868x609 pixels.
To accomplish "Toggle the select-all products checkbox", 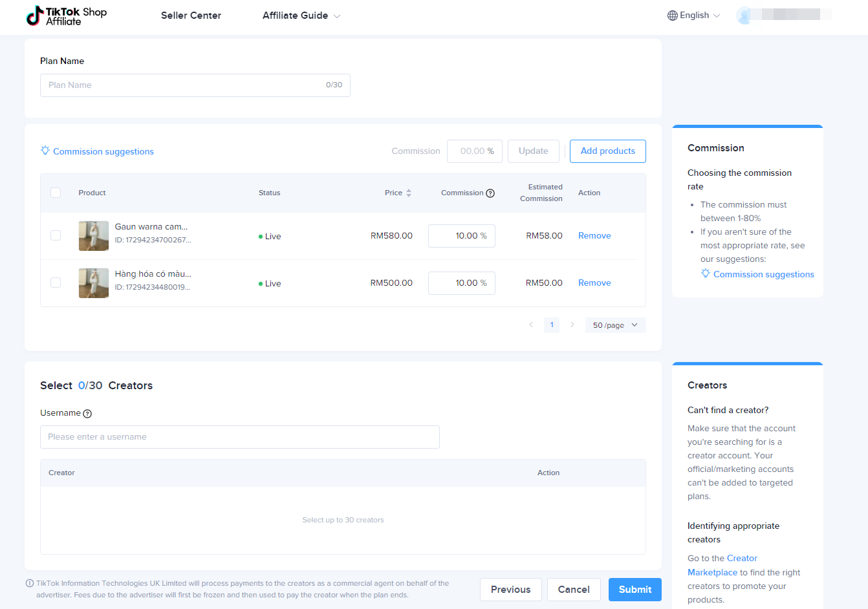I will [56, 193].
